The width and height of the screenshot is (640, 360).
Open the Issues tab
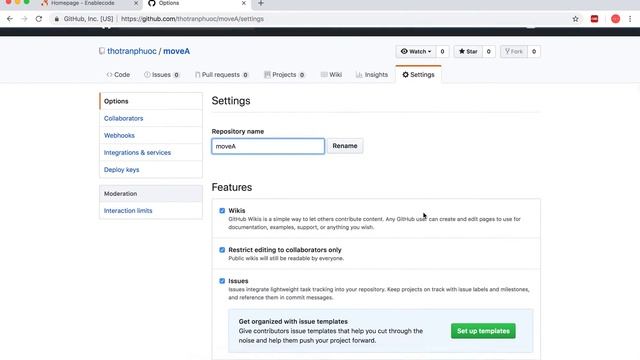tap(162, 75)
